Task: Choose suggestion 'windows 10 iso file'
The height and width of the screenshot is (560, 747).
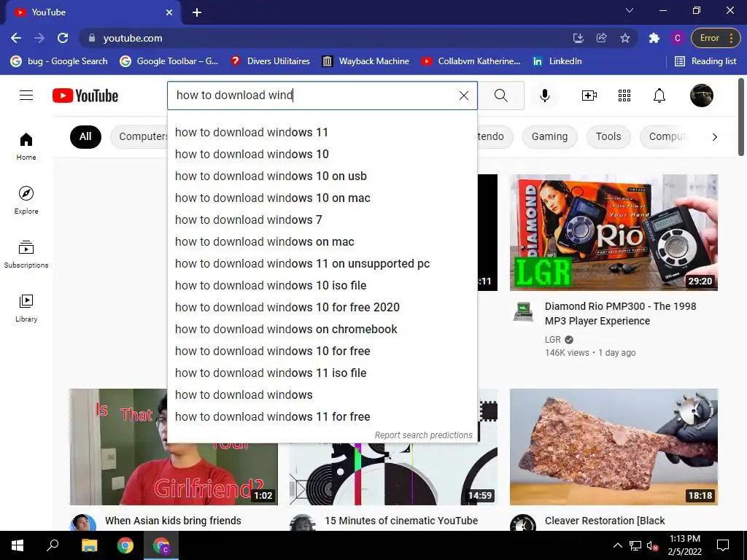Action: click(322, 285)
